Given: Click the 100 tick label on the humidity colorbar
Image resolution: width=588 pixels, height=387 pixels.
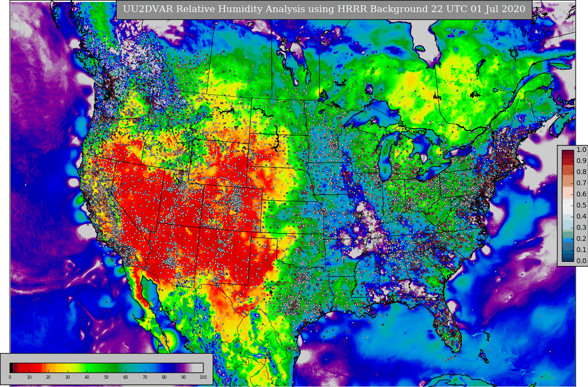Looking at the screenshot, I should [203, 377].
